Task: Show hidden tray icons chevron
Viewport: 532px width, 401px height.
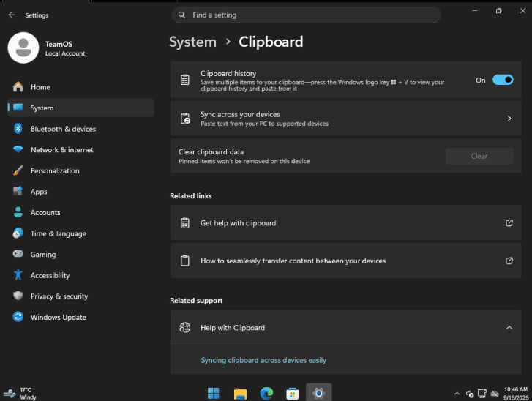Action: click(x=457, y=394)
